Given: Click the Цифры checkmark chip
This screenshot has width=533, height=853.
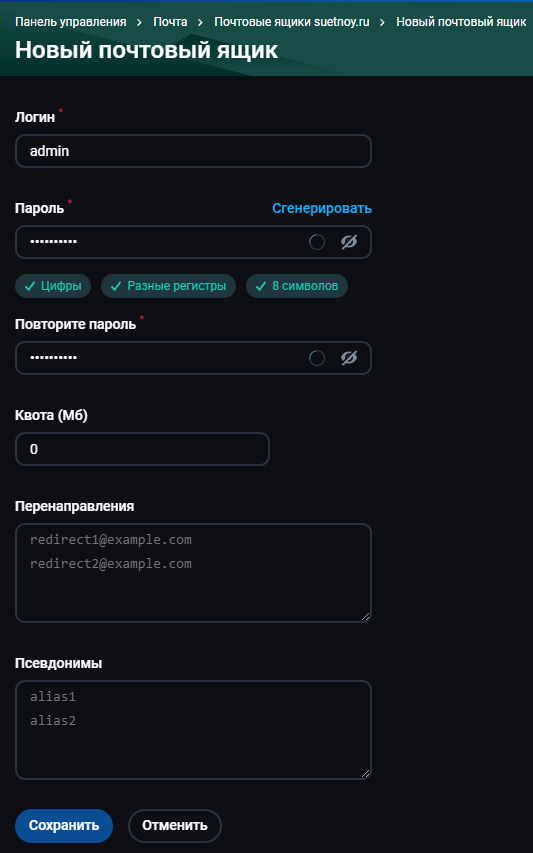Looking at the screenshot, I should (53, 286).
